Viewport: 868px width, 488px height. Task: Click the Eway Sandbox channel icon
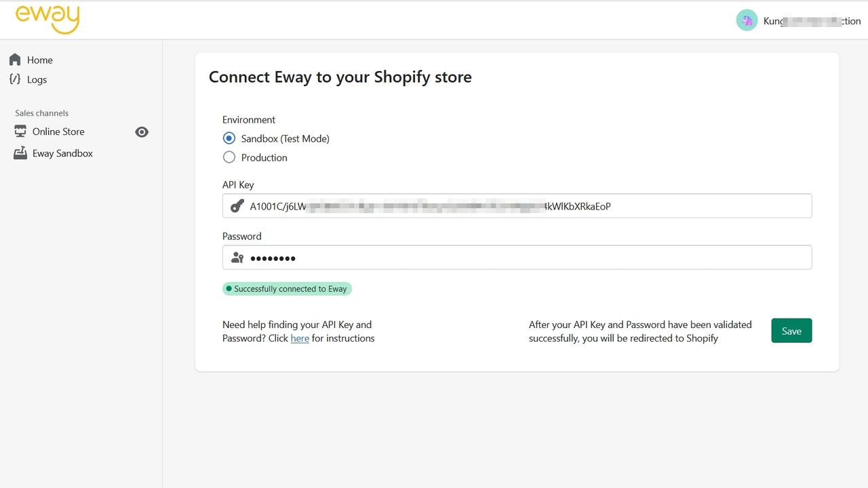point(20,153)
